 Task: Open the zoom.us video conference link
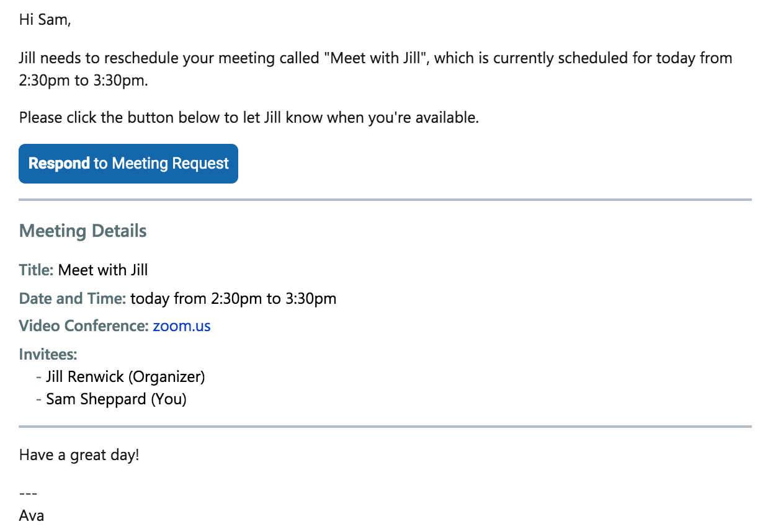(182, 326)
